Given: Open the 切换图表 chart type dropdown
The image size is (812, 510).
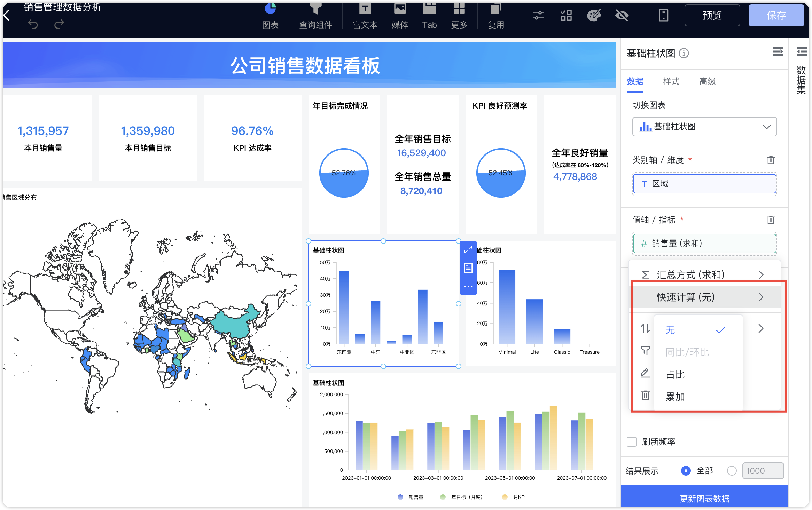Looking at the screenshot, I should (704, 127).
